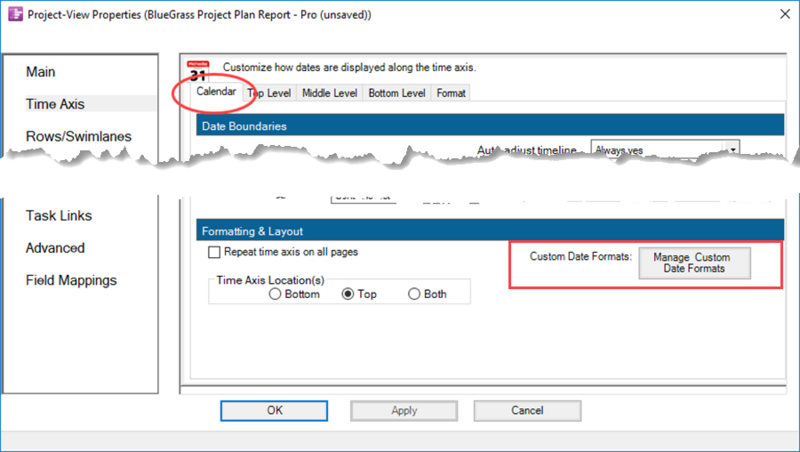Image resolution: width=800 pixels, height=452 pixels.
Task: Click the 'Customize how dates are displayed' description text
Action: (349, 67)
